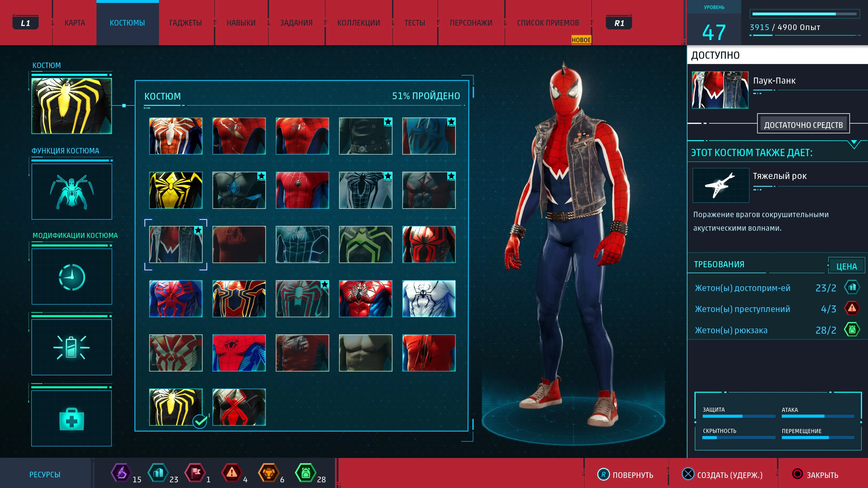Select the equipped yellow-black suit with checkmark
This screenshot has width=868, height=488.
coord(176,407)
